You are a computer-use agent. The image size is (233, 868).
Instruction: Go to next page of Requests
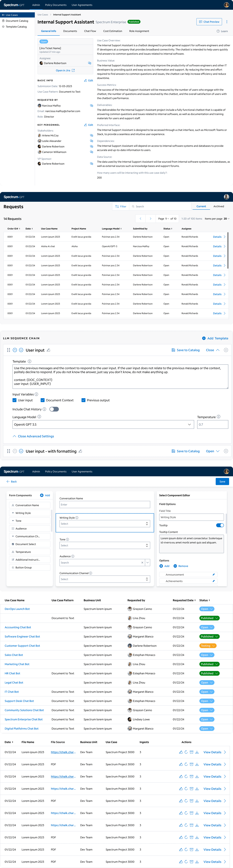tap(151, 219)
